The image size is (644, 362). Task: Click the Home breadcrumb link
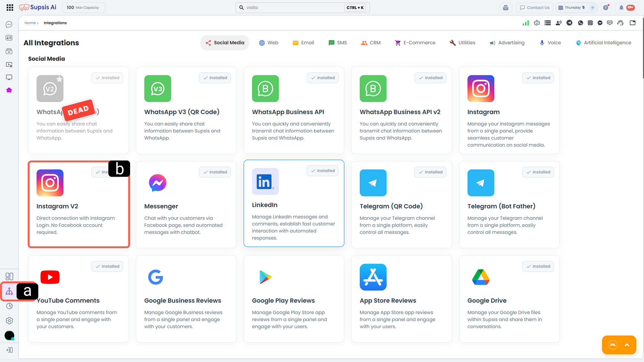pyautogui.click(x=30, y=23)
